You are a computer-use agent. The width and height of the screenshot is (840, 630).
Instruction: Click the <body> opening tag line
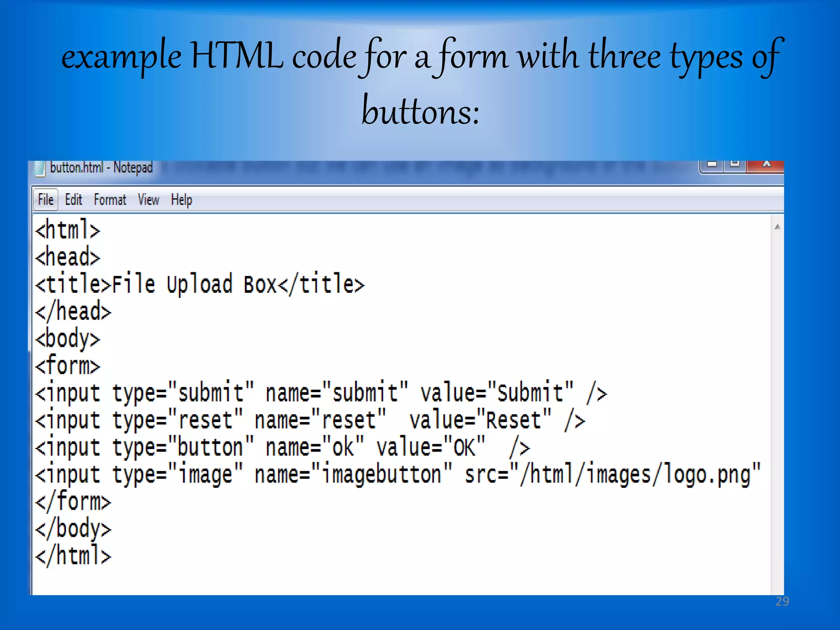coord(68,340)
